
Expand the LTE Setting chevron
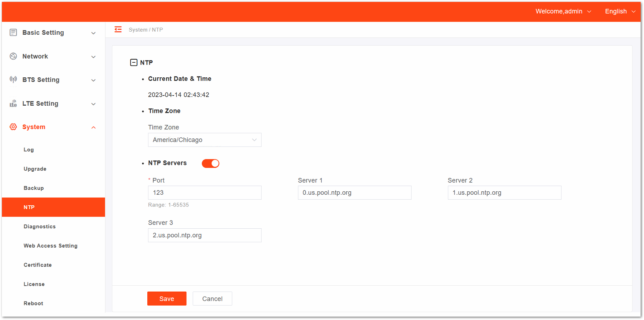(93, 104)
